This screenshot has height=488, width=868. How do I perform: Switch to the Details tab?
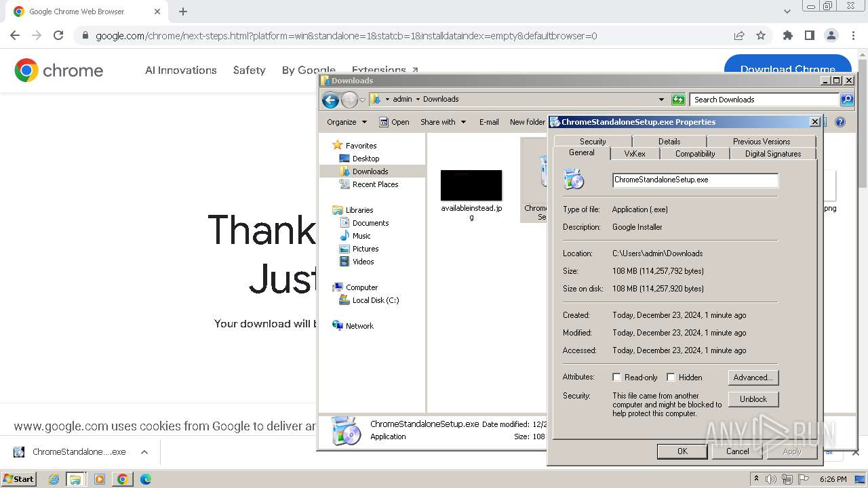669,142
